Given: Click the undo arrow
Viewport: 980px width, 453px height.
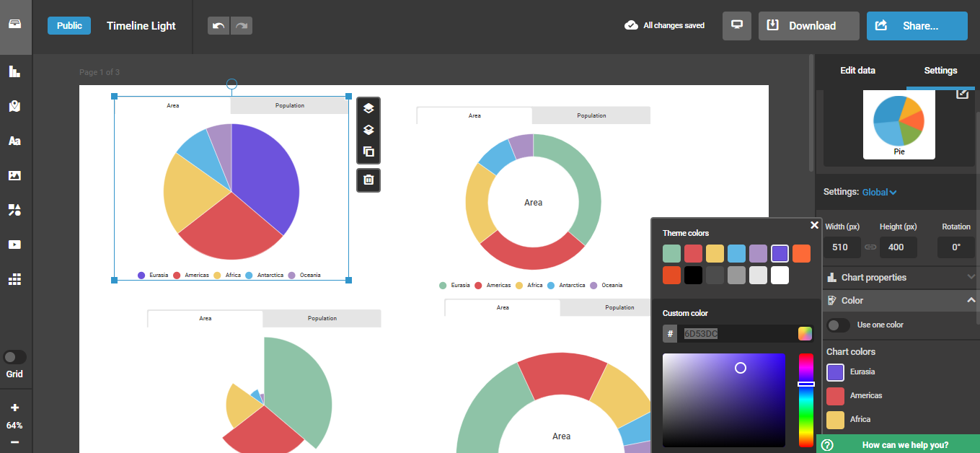Looking at the screenshot, I should click(218, 26).
